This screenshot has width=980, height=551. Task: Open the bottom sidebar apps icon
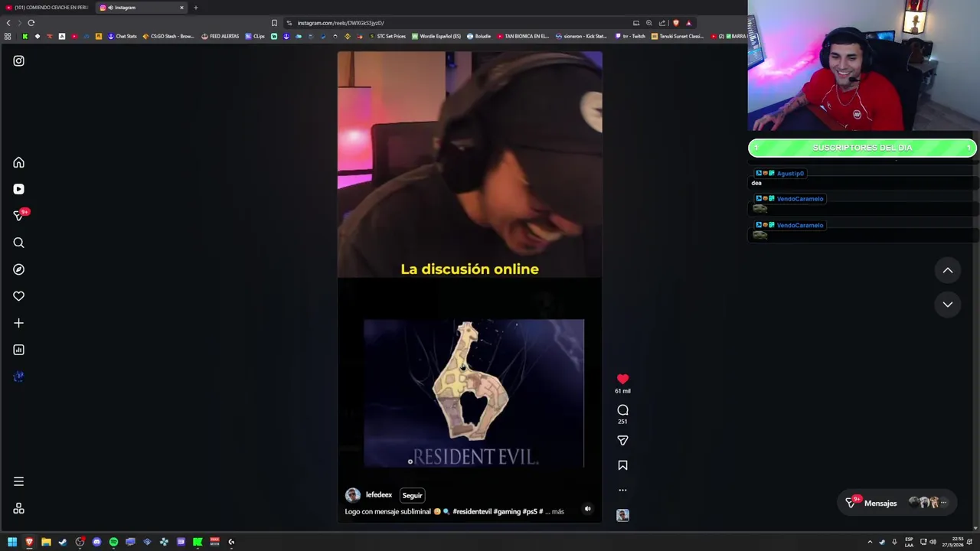click(x=18, y=509)
